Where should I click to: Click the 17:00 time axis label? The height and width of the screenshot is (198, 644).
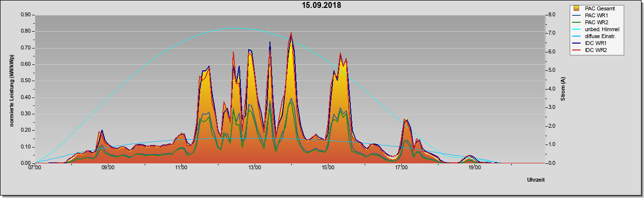tap(401, 168)
